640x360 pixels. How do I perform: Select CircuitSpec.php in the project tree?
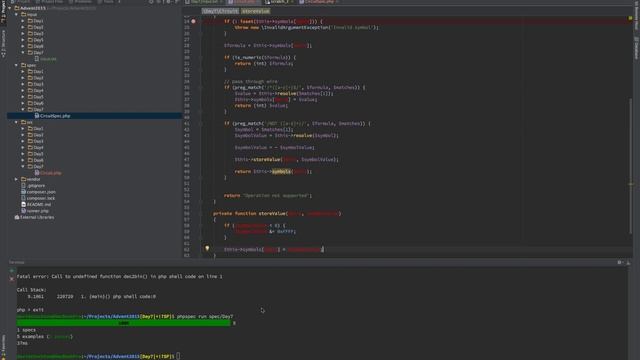tap(55, 116)
